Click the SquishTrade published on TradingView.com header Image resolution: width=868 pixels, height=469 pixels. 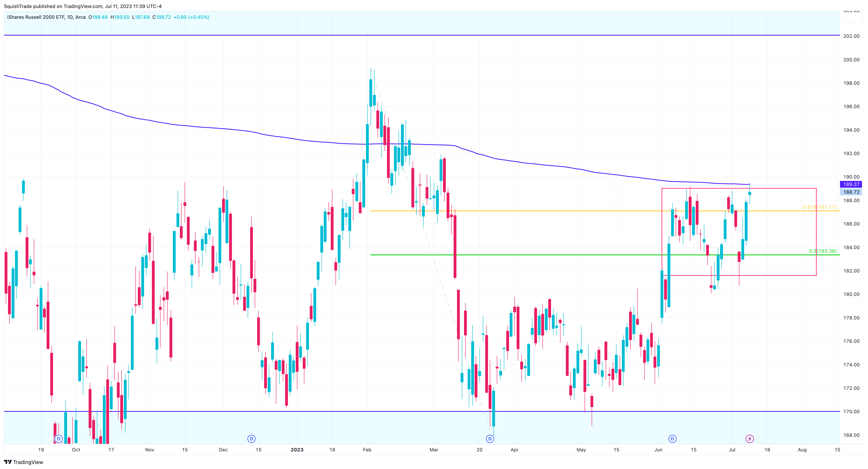tap(83, 6)
